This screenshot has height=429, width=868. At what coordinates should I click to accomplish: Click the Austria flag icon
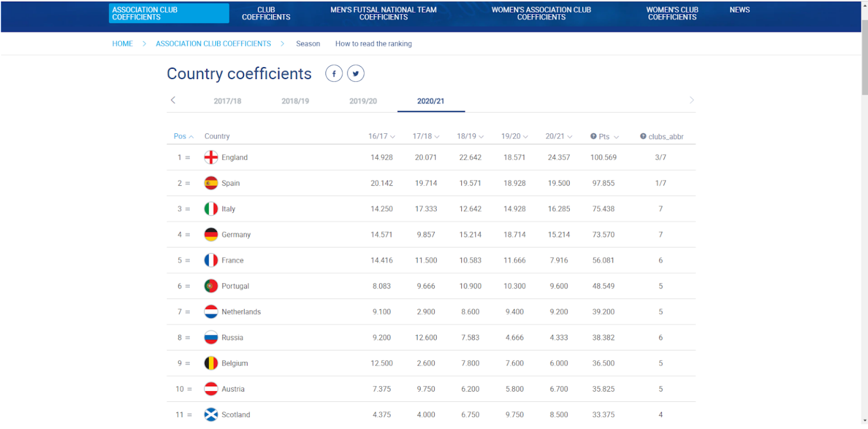click(x=211, y=389)
